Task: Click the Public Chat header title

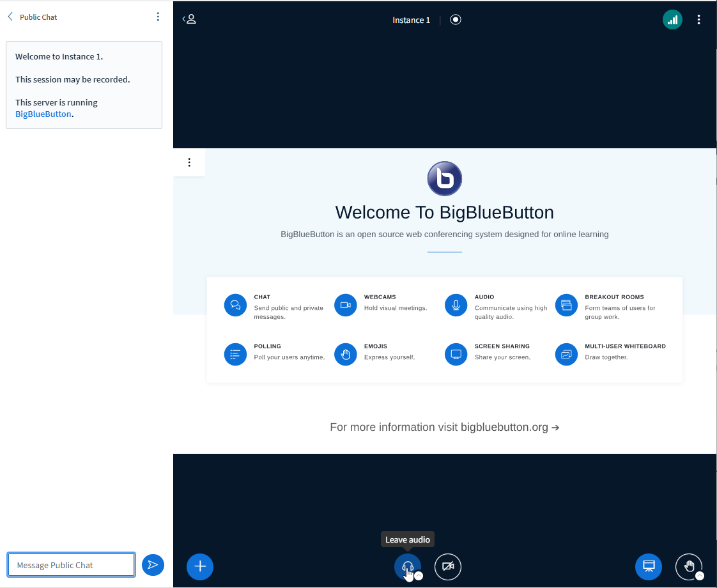Action: tap(38, 17)
